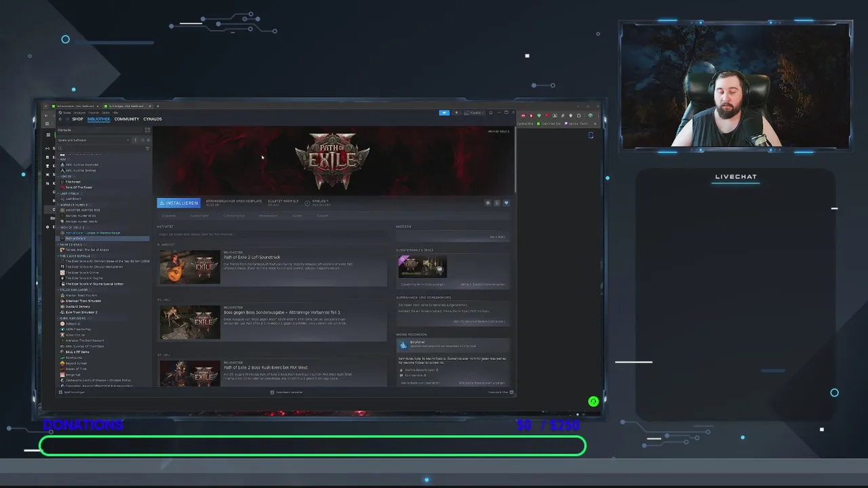The image size is (868, 488).
Task: Select 3DMark 11 in the library
Action: click(x=73, y=323)
